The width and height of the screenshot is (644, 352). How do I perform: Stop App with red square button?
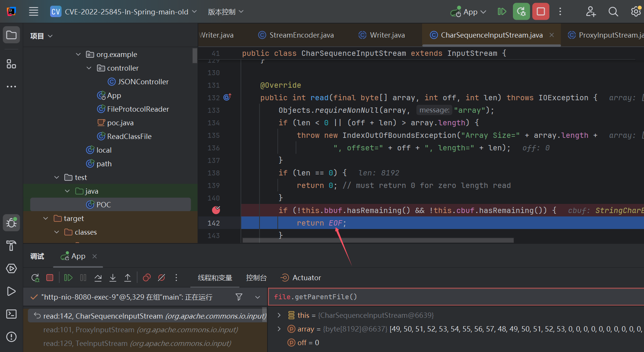click(541, 11)
